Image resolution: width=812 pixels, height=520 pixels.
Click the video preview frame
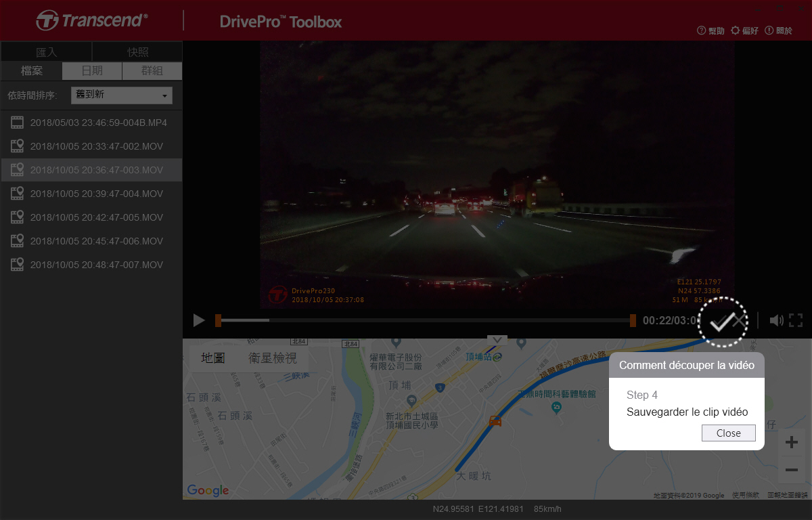click(497, 175)
